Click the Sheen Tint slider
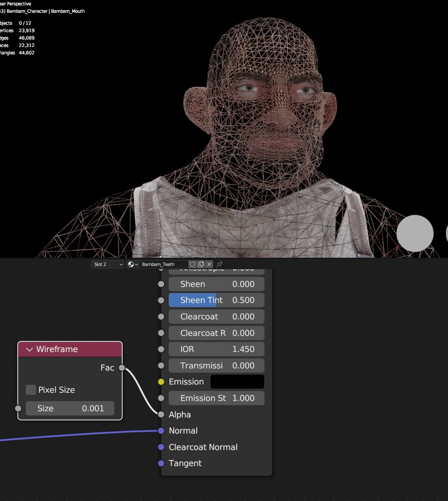The image size is (448, 501). click(217, 300)
